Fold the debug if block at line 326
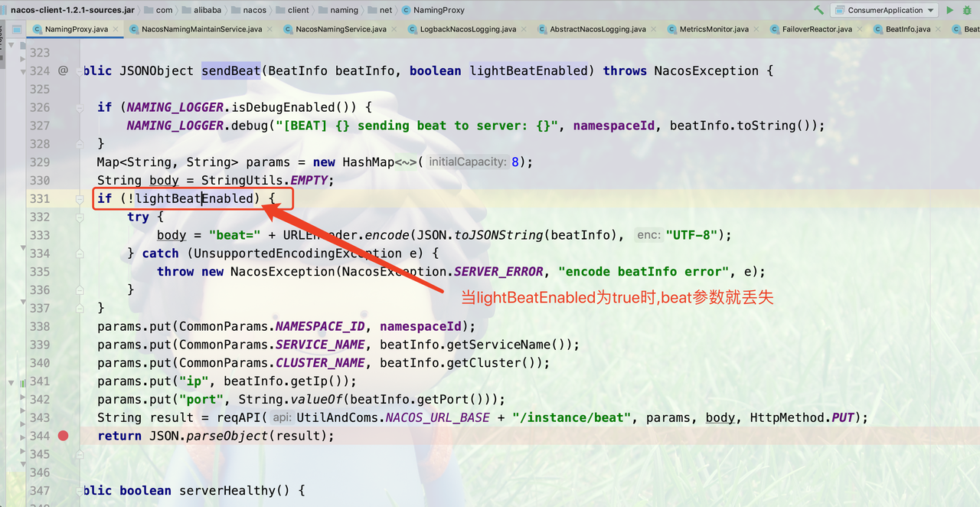Screen dimensions: 980x507 [x=80, y=108]
